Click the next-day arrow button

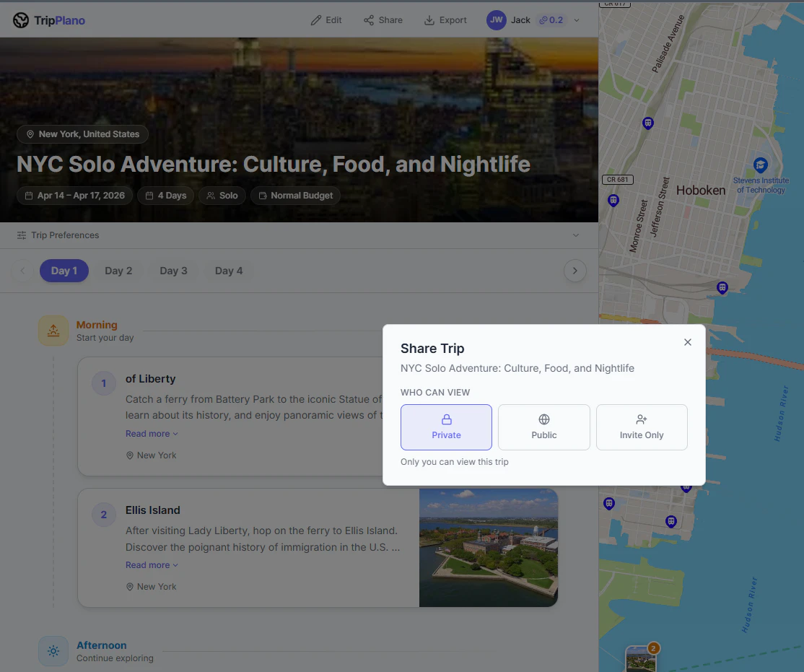574,270
